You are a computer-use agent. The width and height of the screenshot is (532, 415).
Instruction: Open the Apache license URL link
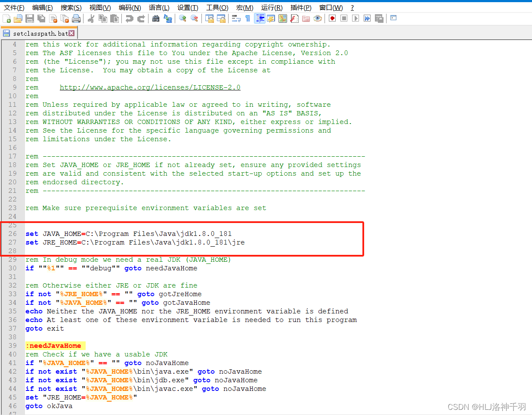coord(150,87)
